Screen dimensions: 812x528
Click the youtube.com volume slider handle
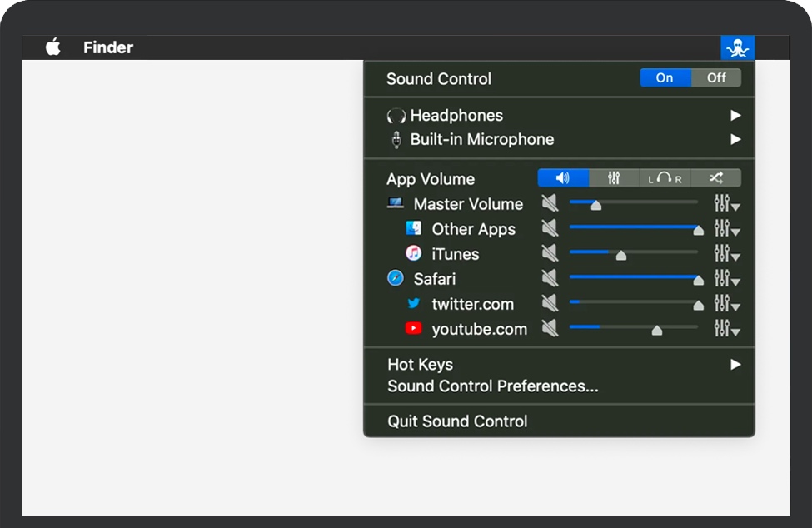656,328
